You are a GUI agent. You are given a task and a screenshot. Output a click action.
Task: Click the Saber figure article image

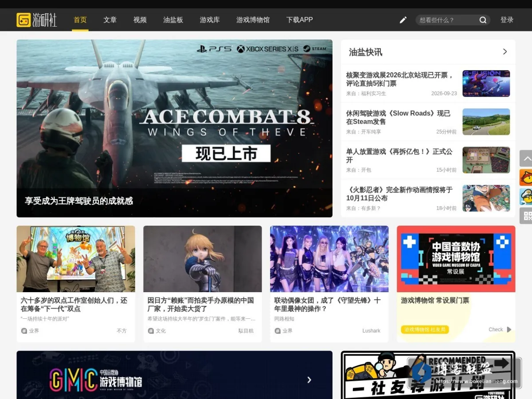[203, 259]
